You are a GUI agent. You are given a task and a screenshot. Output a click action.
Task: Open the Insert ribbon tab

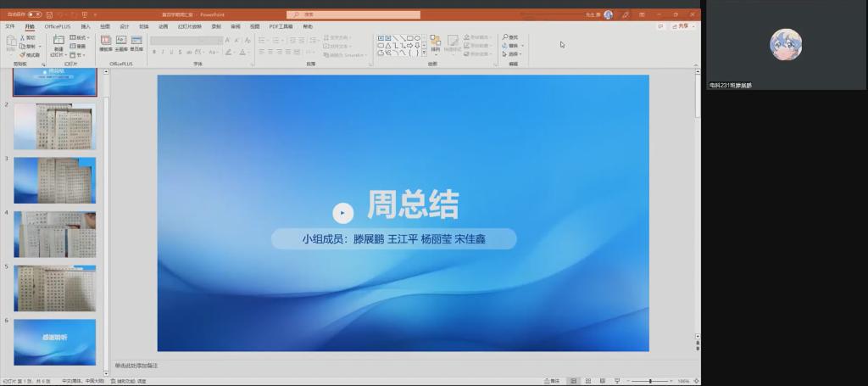[86, 26]
